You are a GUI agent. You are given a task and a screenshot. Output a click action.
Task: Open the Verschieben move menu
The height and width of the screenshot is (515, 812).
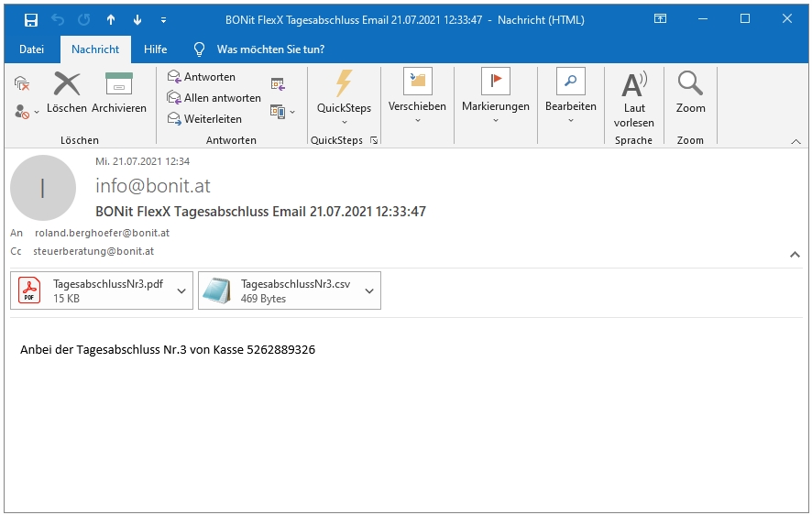coord(417,96)
